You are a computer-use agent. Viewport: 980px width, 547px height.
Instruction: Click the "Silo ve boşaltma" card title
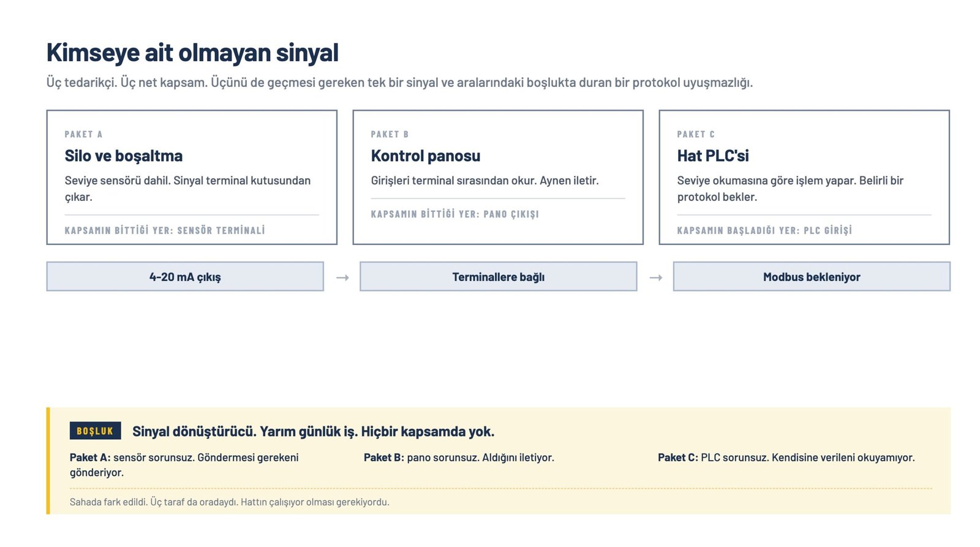[124, 156]
